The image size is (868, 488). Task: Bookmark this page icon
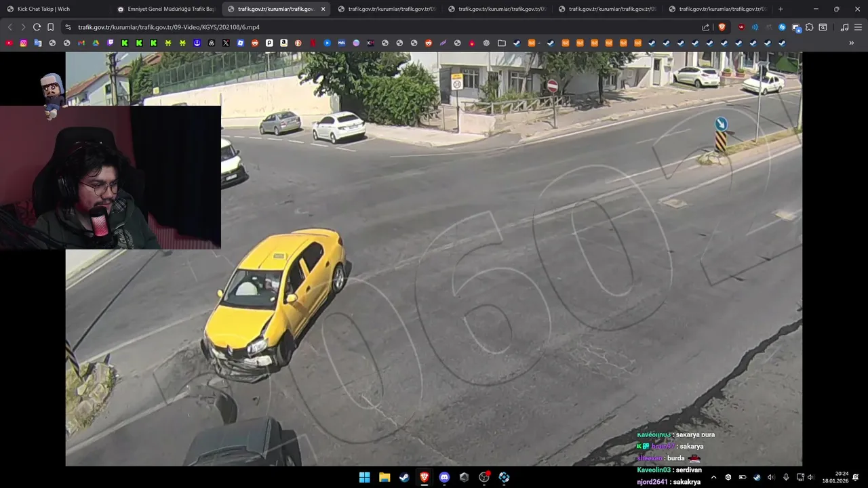pyautogui.click(x=50, y=27)
